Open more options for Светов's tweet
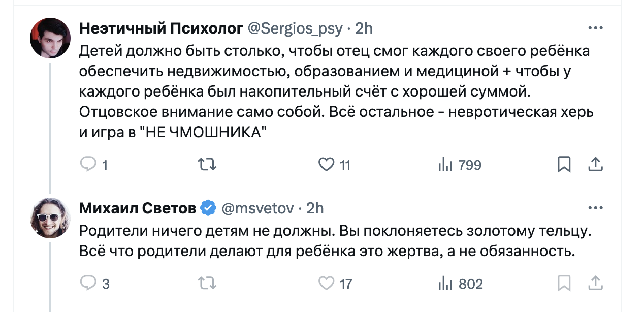The width and height of the screenshot is (644, 312). 595,208
